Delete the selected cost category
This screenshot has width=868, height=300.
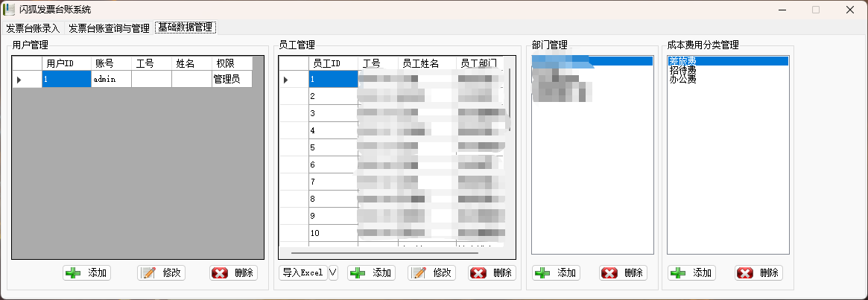[758, 273]
